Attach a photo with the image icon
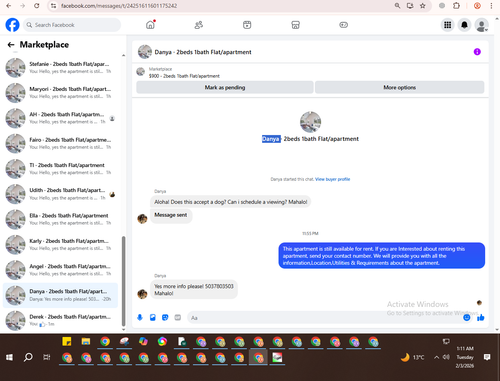This screenshot has height=381, width=500. click(153, 317)
